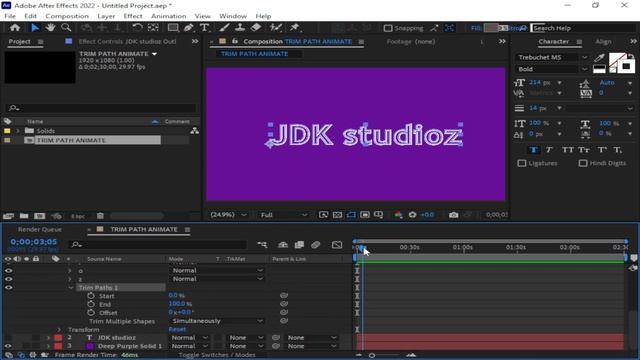The width and height of the screenshot is (640, 360).
Task: Select the Clone Stamp tool
Action: [240, 28]
